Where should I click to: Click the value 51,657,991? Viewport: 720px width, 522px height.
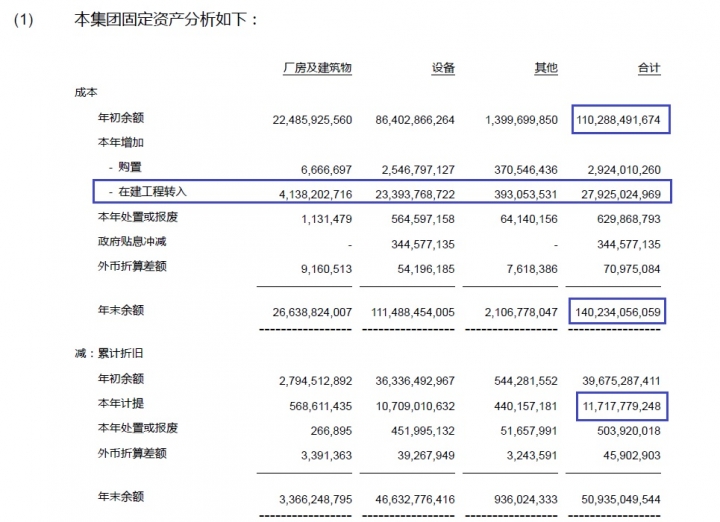click(x=529, y=431)
